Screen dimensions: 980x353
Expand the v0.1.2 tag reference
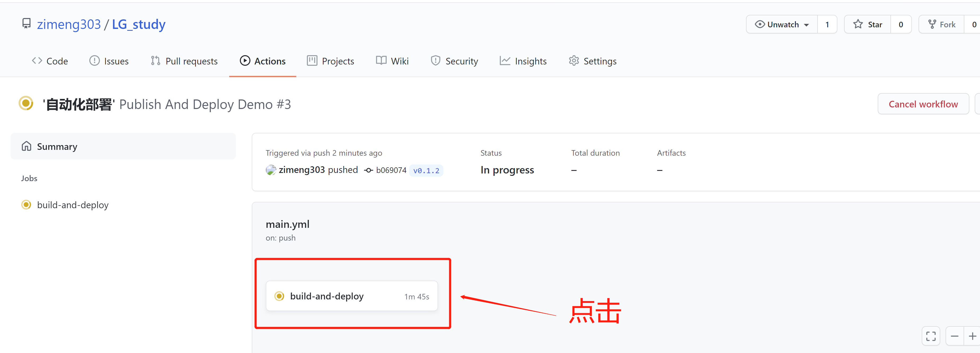tap(427, 170)
